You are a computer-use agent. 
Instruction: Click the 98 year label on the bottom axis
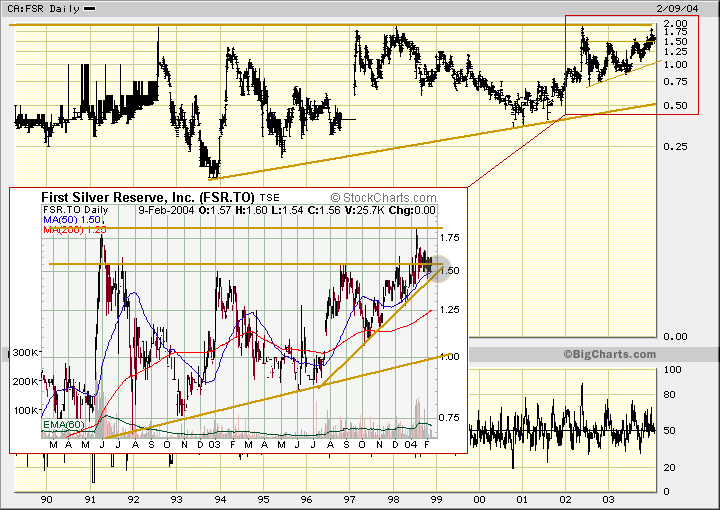point(393,500)
